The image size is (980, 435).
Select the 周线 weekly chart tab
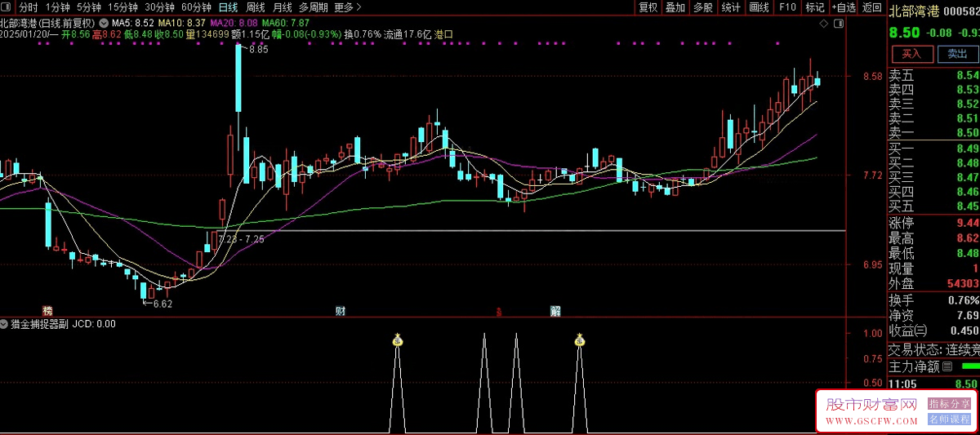coord(256,7)
